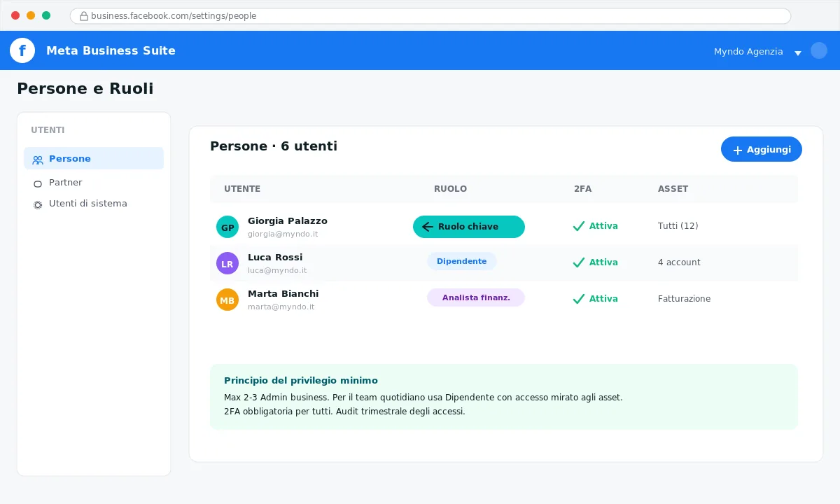Screen dimensions: 840x504
Task: Click the RUOLO column header
Action: pos(450,189)
